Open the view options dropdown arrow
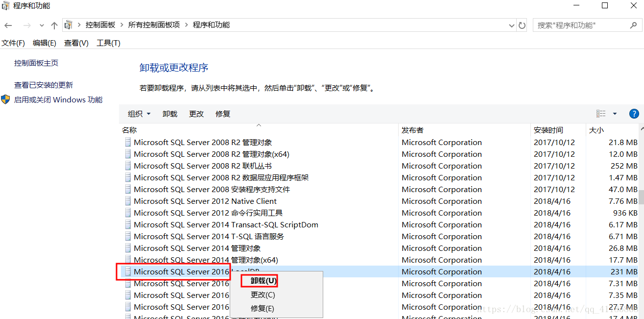This screenshot has height=319, width=644. coord(615,114)
